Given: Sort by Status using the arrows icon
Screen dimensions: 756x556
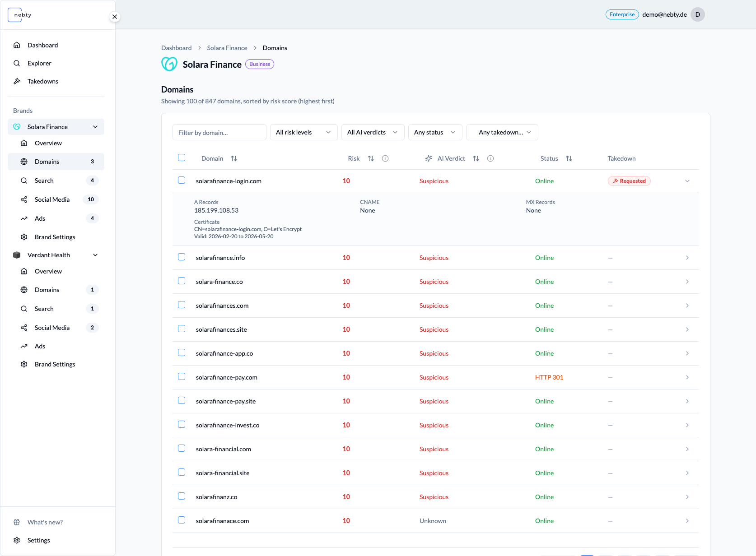Looking at the screenshot, I should [x=569, y=158].
